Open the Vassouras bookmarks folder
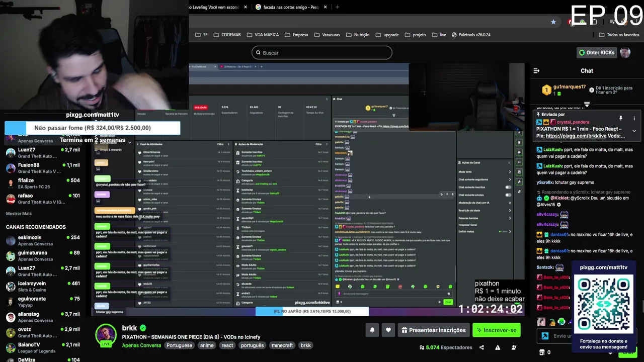Screen dimensions: 644x362 [327, 35]
